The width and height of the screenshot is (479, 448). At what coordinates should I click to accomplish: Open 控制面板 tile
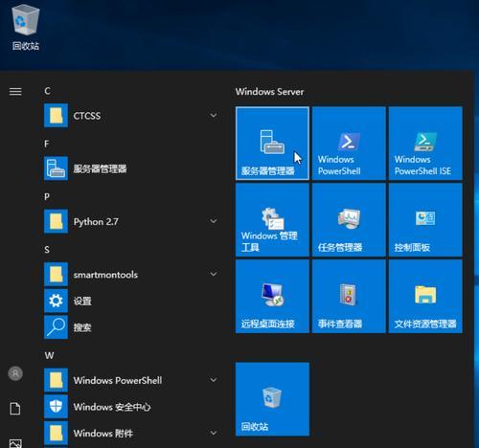pos(425,220)
